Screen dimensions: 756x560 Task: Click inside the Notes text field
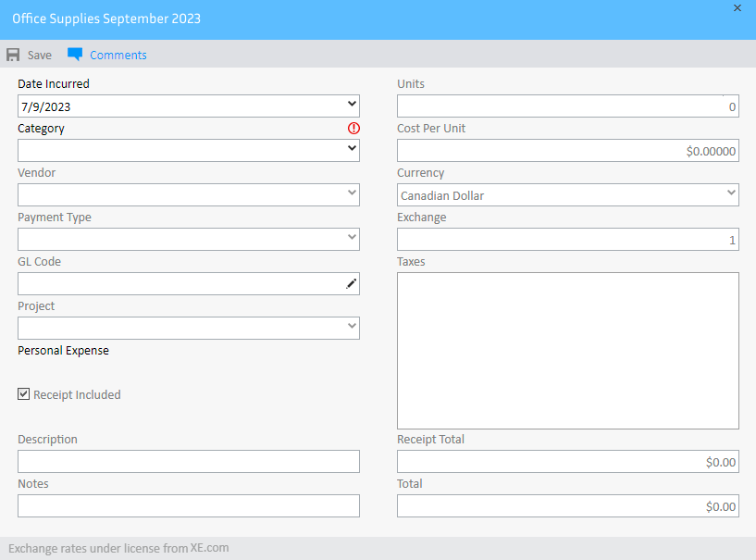click(188, 506)
